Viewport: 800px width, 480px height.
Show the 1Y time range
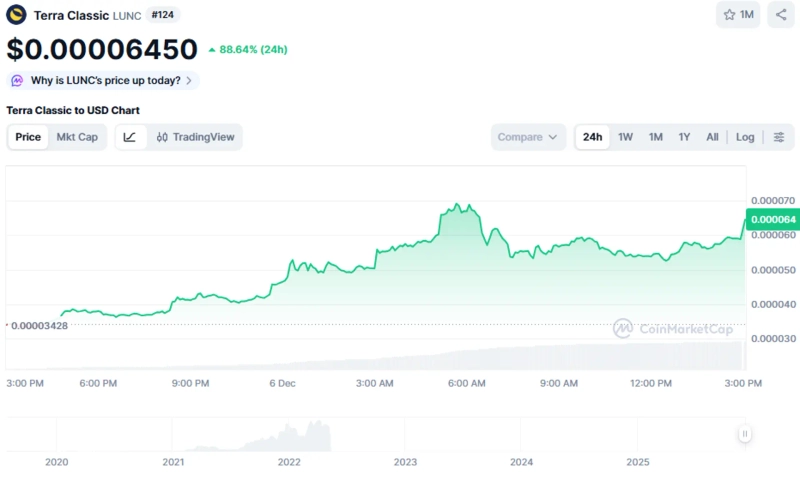(684, 137)
